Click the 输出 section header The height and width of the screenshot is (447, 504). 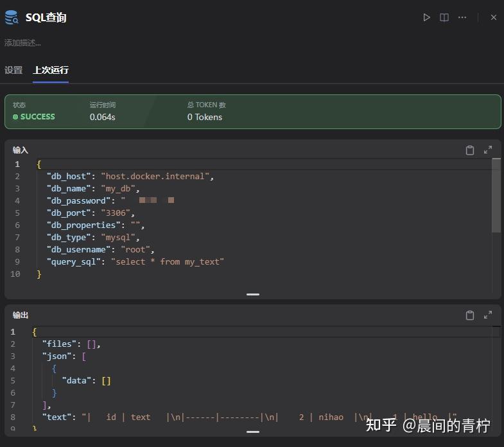point(21,315)
